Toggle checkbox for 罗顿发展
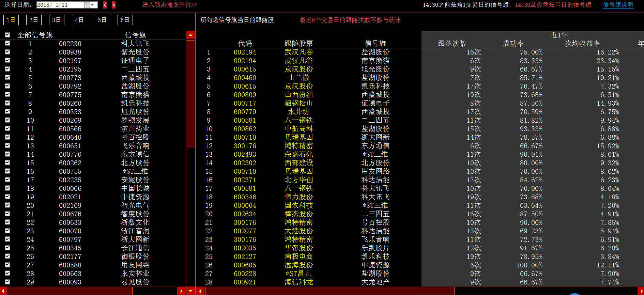Viewport: 644px width, 295px height. coord(7,120)
